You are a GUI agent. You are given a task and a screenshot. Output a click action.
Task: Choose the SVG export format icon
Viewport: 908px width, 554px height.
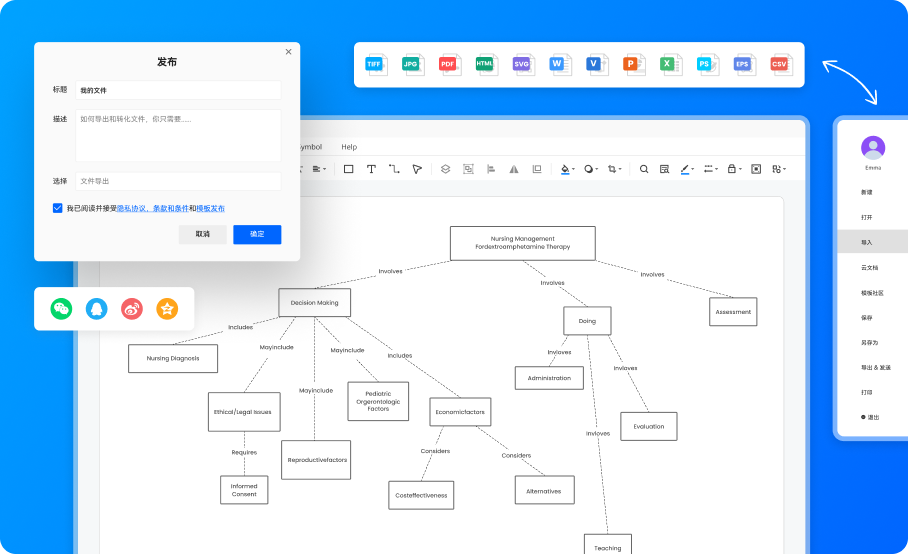click(x=521, y=64)
